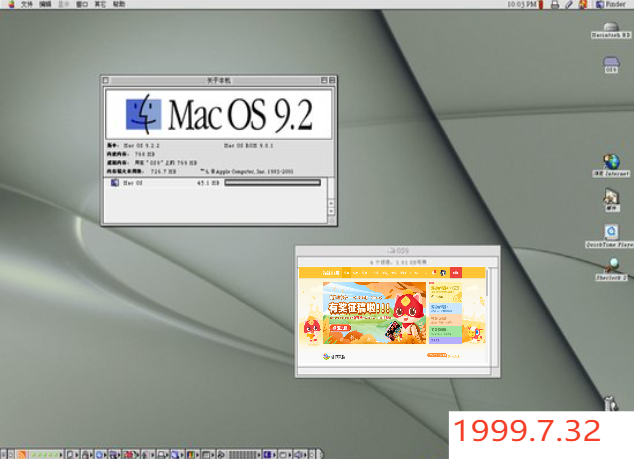Click the red button in the autumn banner
Screen dimensions: 634x459
(x=340, y=328)
